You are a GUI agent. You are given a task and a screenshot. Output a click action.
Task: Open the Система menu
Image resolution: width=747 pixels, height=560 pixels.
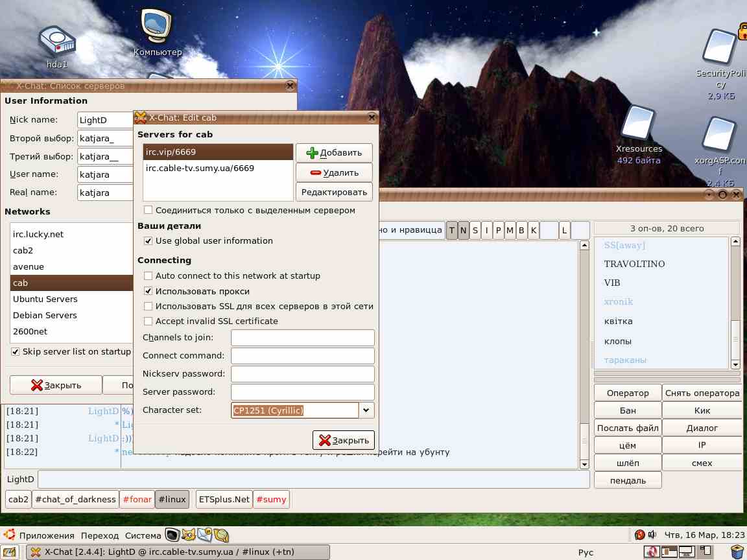(x=143, y=535)
